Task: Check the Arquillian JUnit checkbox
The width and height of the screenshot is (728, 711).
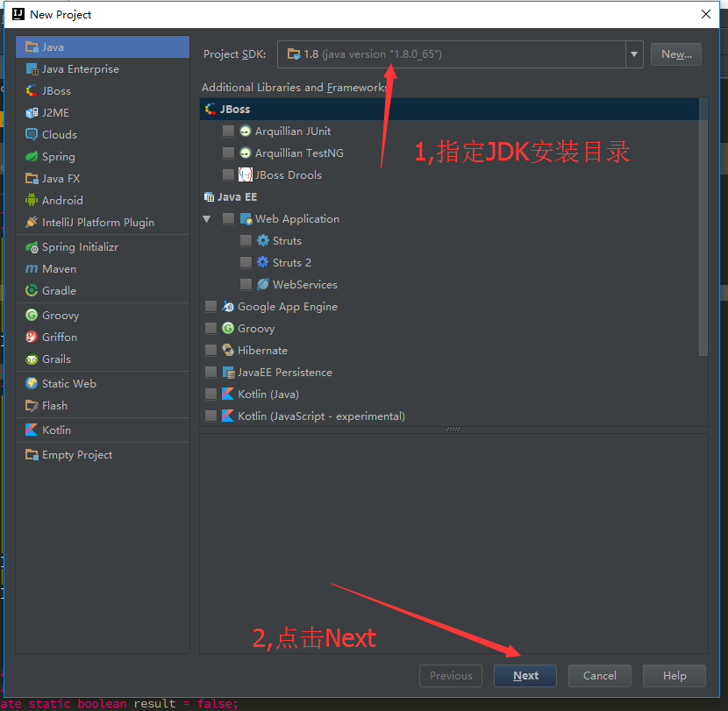Action: point(229,130)
